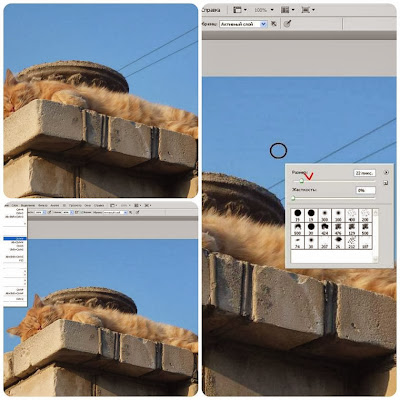Select the arch-shaped brush preset labeled 500
The image size is (400, 400).
point(298,229)
